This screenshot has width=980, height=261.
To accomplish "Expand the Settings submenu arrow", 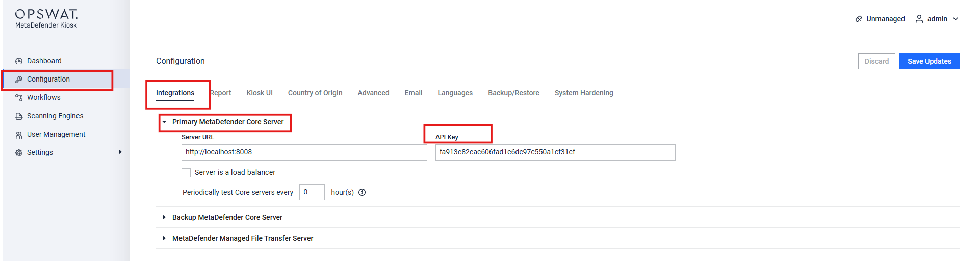I will [120, 152].
